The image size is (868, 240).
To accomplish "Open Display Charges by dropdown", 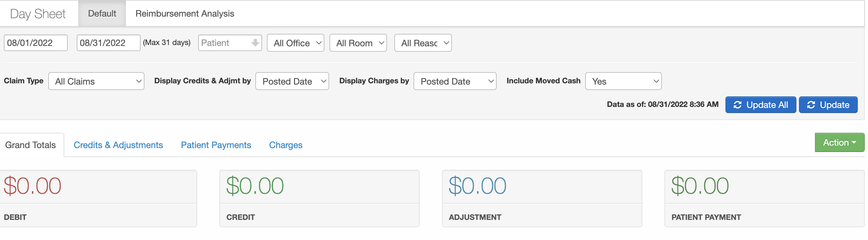I will (x=455, y=81).
